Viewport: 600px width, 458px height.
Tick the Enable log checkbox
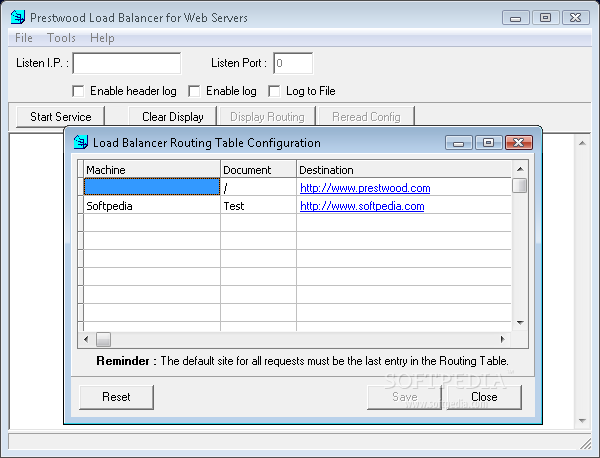click(x=194, y=91)
